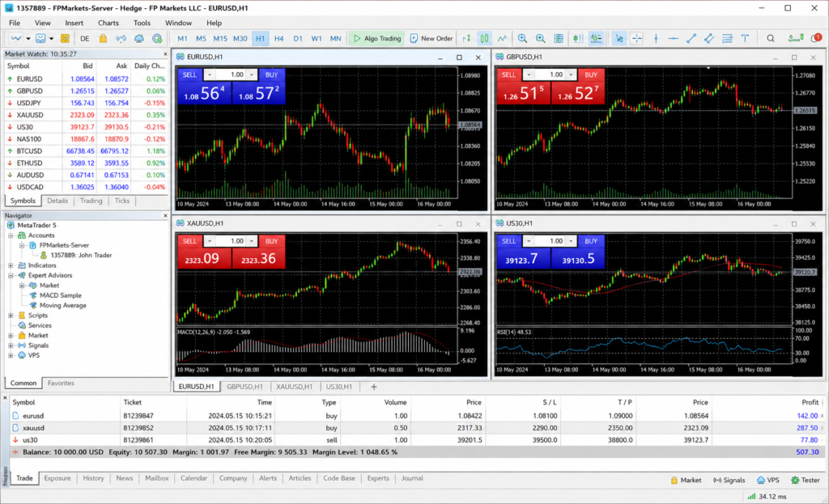The height and width of the screenshot is (504, 829).
Task: Increase EURUSD chart volume with right stepper
Action: (252, 75)
